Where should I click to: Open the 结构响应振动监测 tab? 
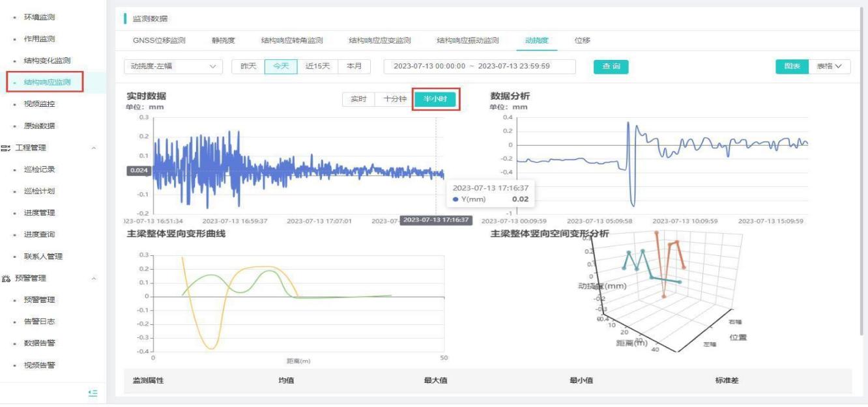[467, 40]
